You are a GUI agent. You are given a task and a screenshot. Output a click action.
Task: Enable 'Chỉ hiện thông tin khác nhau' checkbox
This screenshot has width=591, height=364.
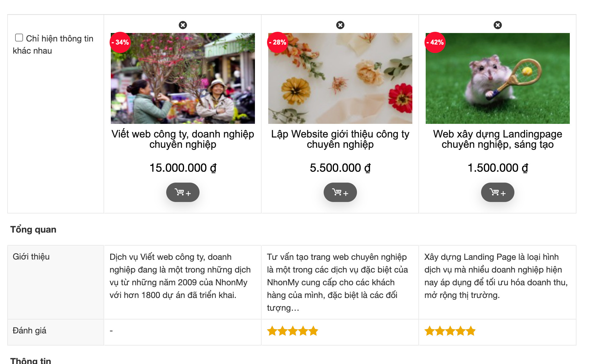[x=19, y=38]
